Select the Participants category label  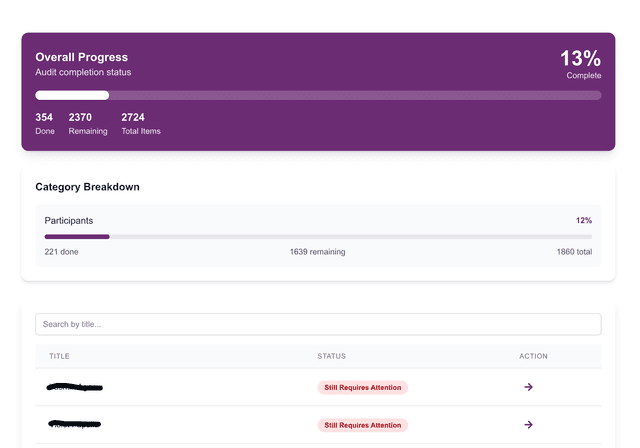(69, 220)
